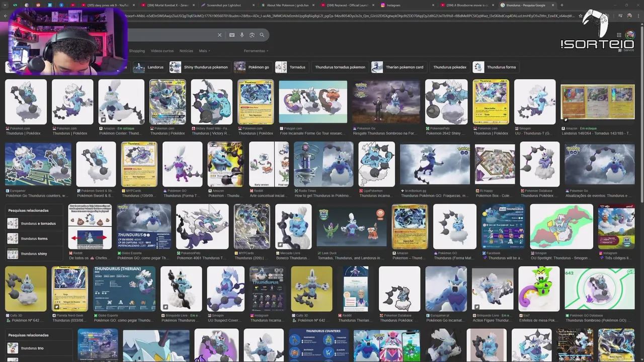The width and height of the screenshot is (644, 362).
Task: Expand the 'Ferramentas' tools dropdown
Action: click(x=256, y=51)
